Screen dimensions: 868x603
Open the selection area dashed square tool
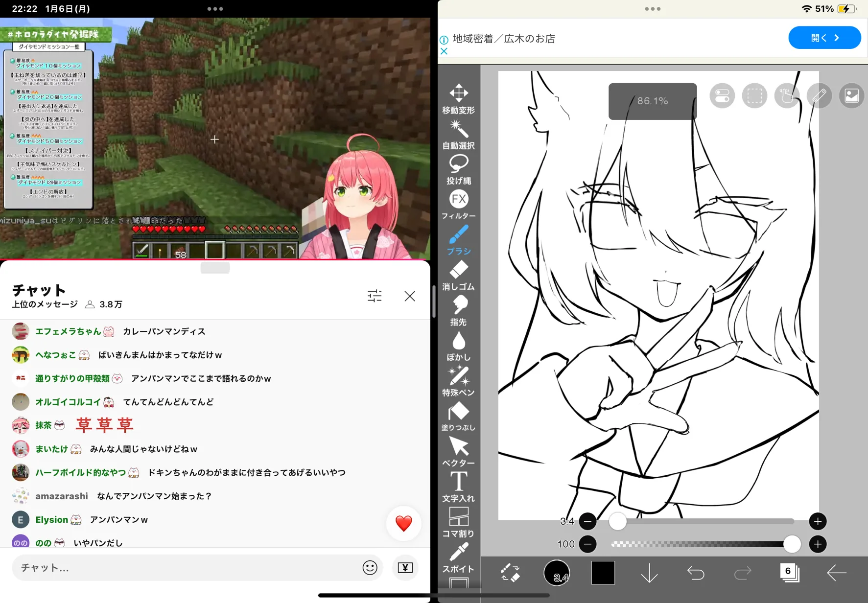click(754, 95)
